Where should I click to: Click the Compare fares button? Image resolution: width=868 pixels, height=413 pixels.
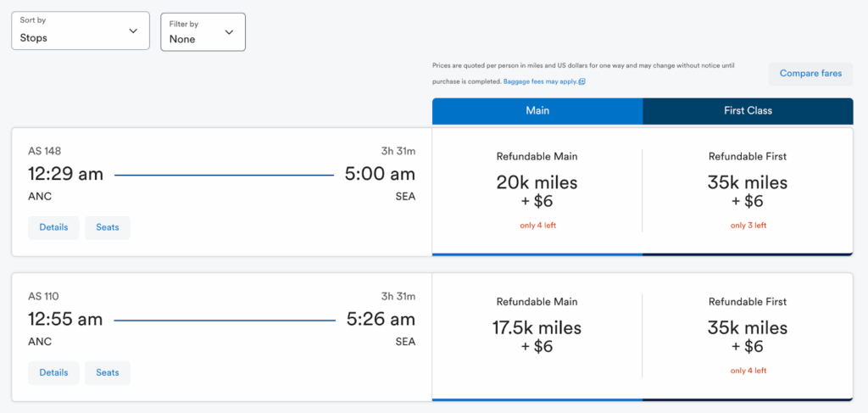point(810,74)
